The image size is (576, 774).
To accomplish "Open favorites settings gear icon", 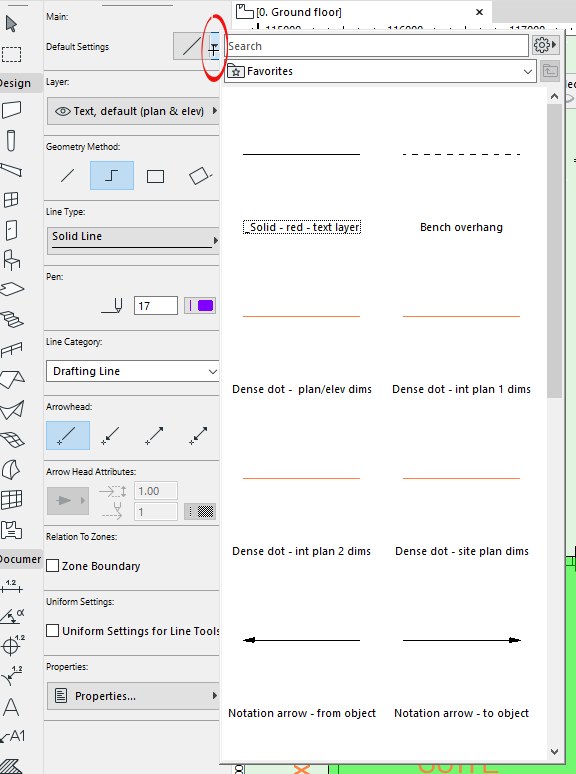I will [545, 45].
